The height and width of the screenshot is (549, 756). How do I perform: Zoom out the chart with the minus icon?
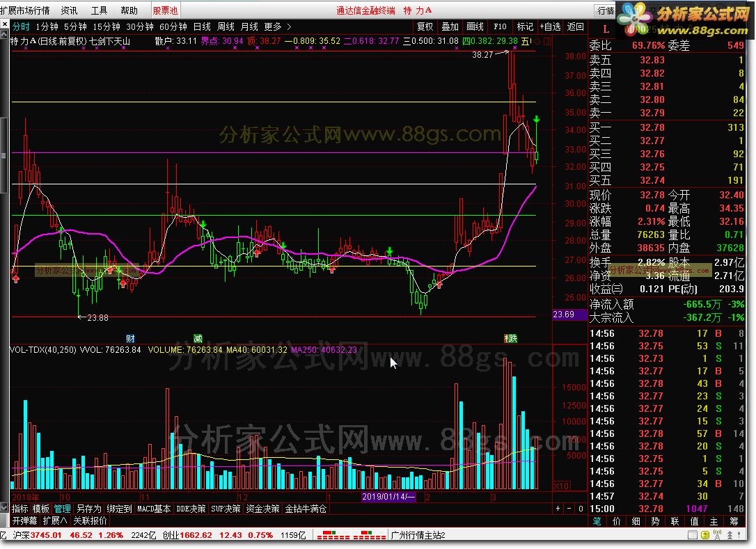tap(569, 509)
